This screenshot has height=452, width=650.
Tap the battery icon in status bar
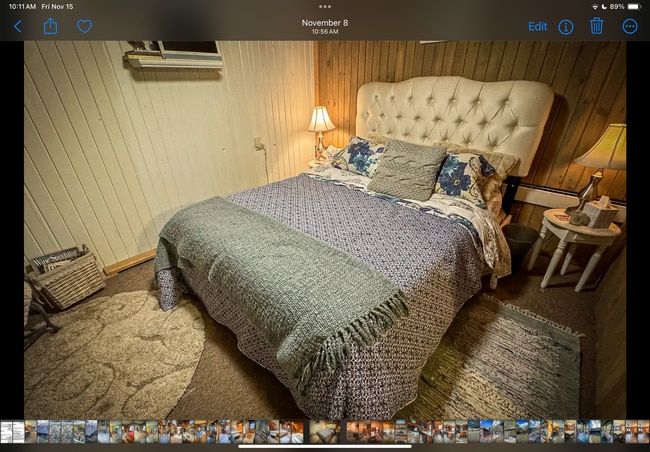coord(635,6)
